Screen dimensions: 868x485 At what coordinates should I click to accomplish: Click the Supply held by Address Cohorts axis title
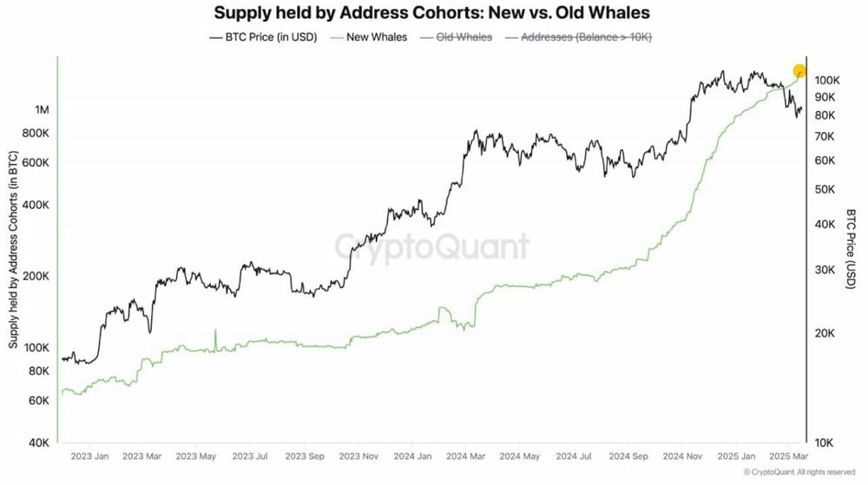coord(13,250)
